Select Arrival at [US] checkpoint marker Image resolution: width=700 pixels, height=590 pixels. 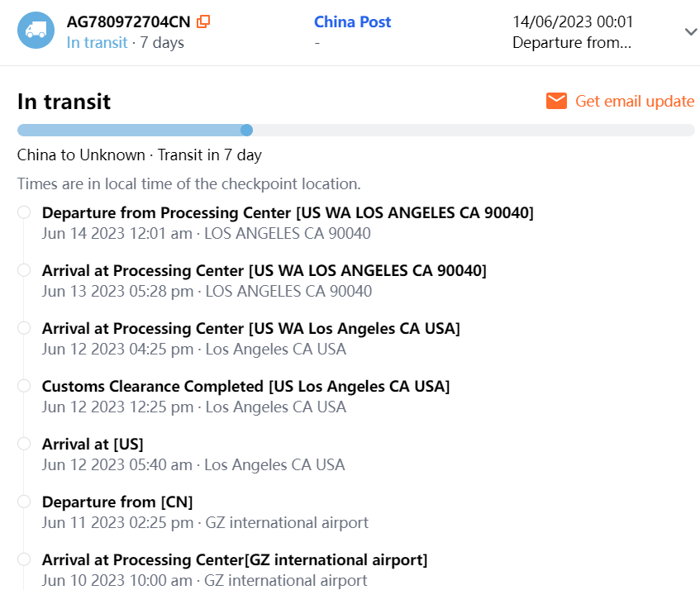24,444
